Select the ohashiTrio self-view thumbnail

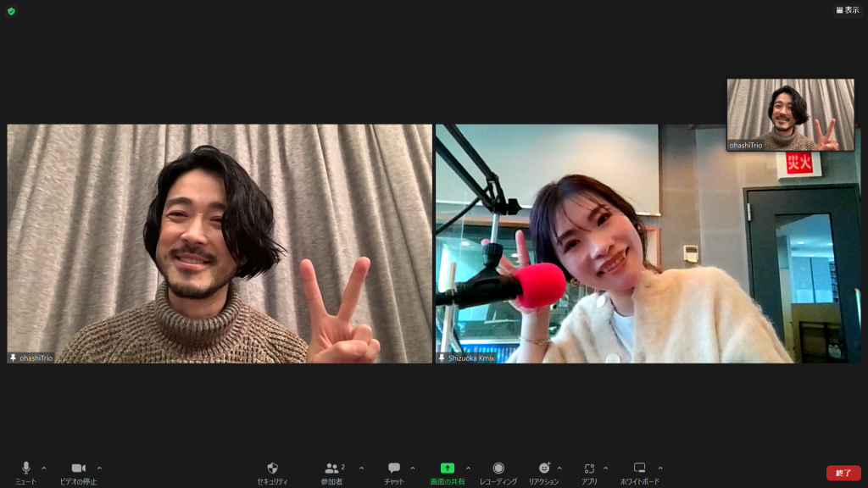tap(790, 114)
